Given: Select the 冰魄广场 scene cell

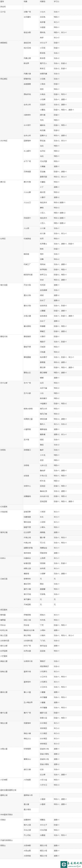Looking at the screenshot, I should pos(31,12).
